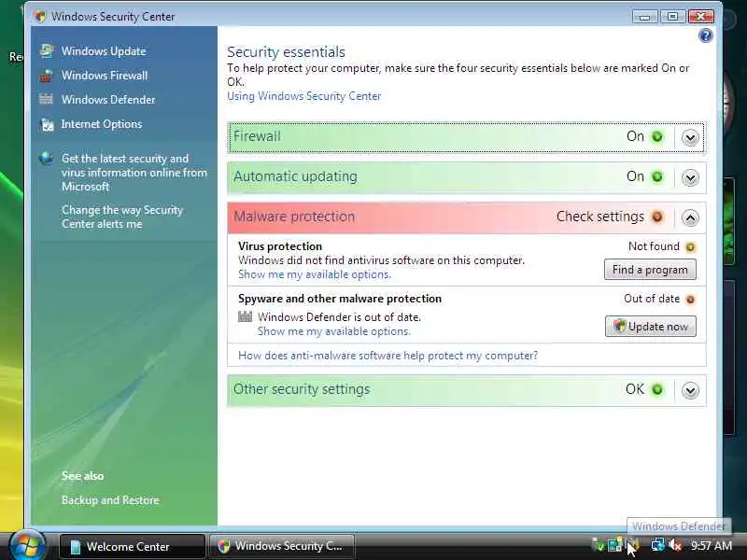Click the Windows Defender castle icon in sidebar

pyautogui.click(x=46, y=99)
